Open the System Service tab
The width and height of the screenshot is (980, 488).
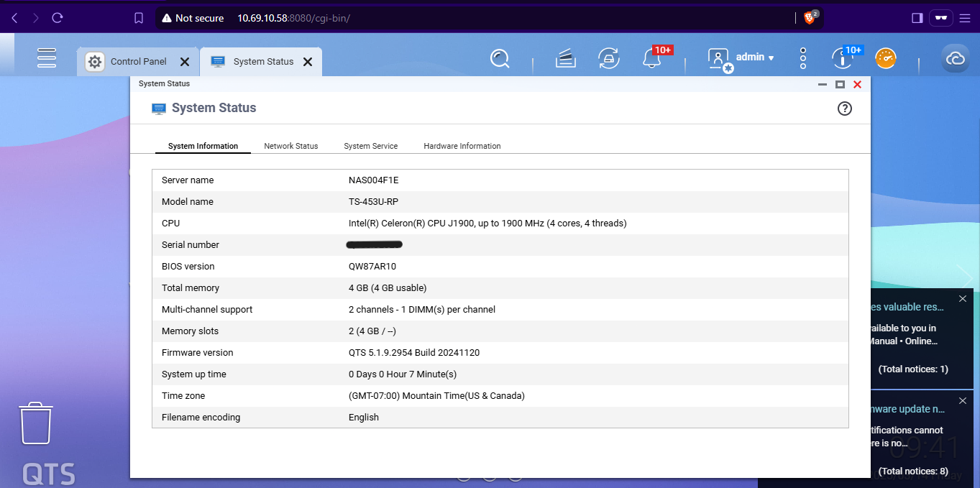point(370,146)
